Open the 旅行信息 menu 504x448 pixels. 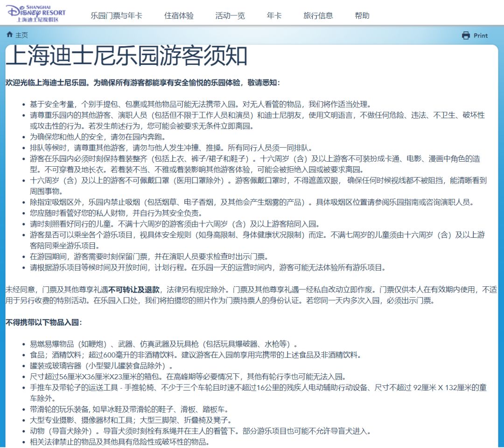pyautogui.click(x=318, y=15)
